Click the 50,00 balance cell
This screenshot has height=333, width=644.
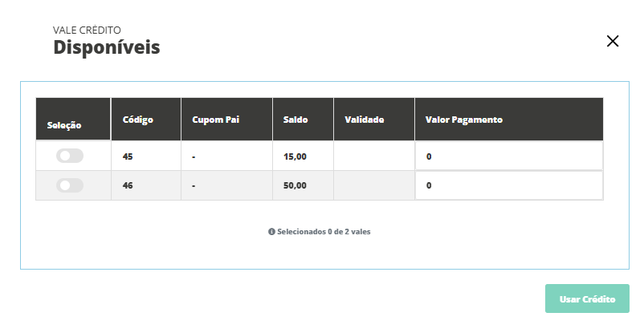[x=296, y=185]
